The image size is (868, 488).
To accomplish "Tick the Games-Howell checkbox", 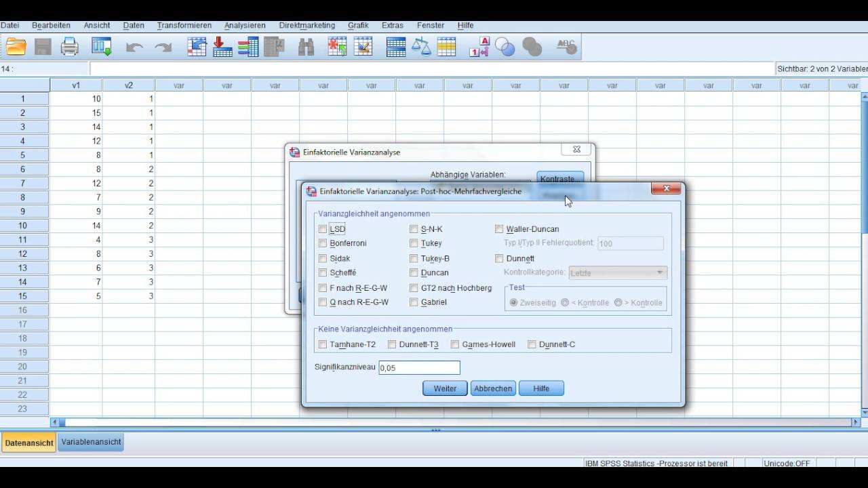I will [455, 344].
